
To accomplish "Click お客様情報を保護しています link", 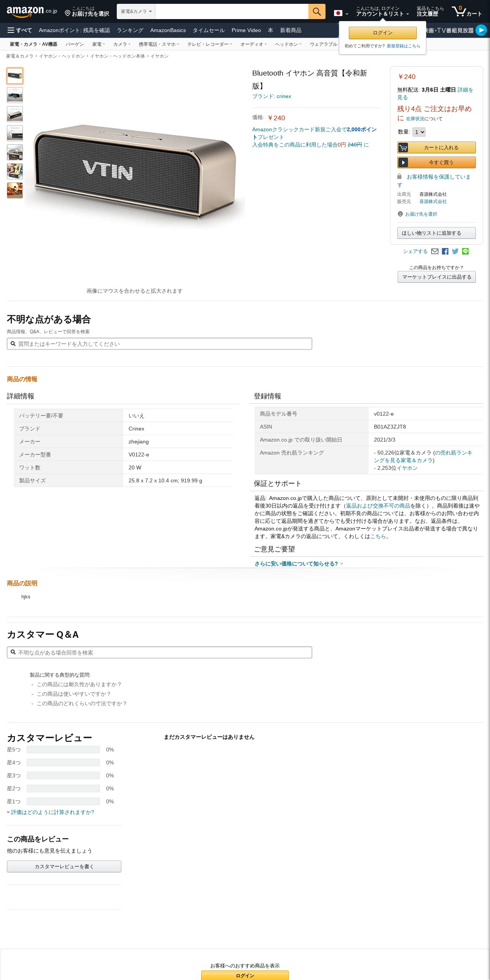I will [434, 181].
